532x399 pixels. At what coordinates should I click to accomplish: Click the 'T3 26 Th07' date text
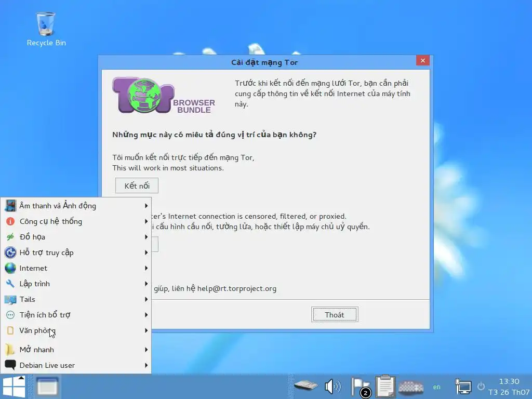509,392
